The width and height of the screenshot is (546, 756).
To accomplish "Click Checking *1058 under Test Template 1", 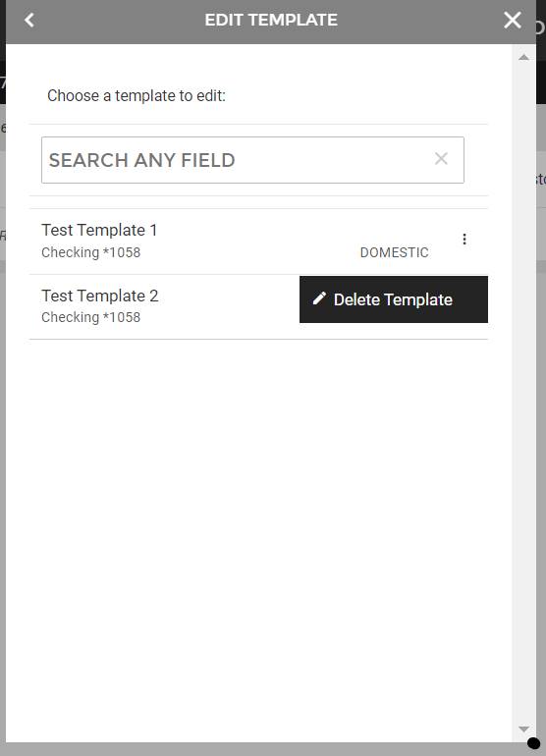I will tap(90, 252).
